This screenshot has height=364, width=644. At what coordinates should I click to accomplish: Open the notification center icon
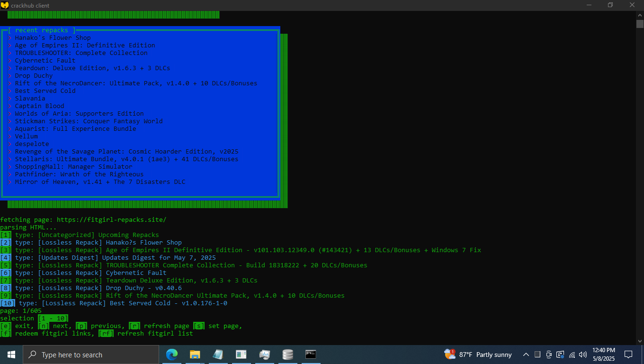[628, 355]
